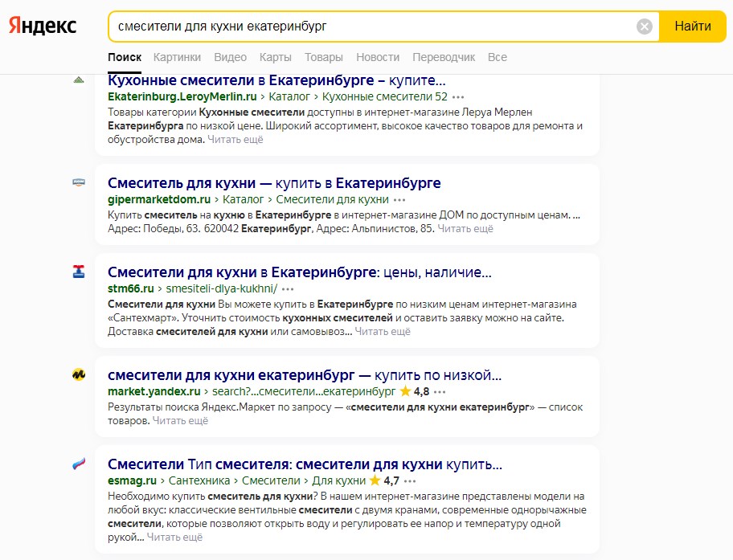Open the Яндекс logo homepage
733x560 pixels.
(43, 26)
